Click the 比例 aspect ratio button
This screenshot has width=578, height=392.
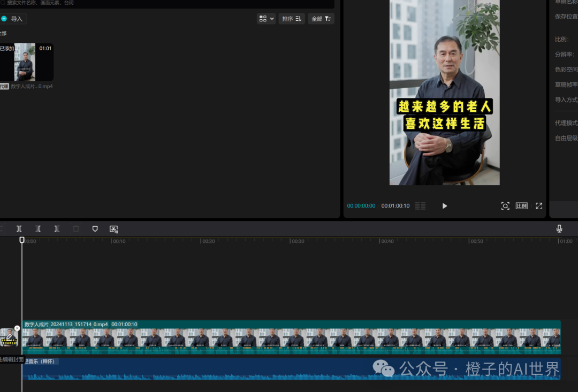521,206
